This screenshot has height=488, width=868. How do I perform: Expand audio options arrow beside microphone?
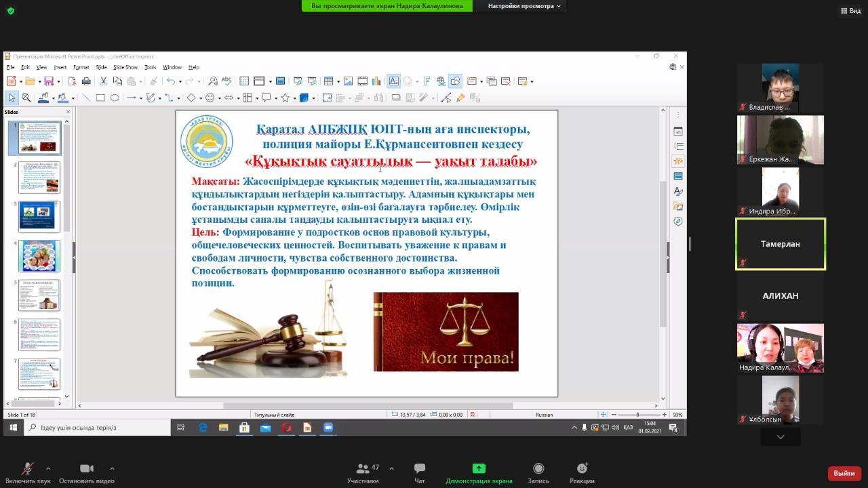pos(48,468)
